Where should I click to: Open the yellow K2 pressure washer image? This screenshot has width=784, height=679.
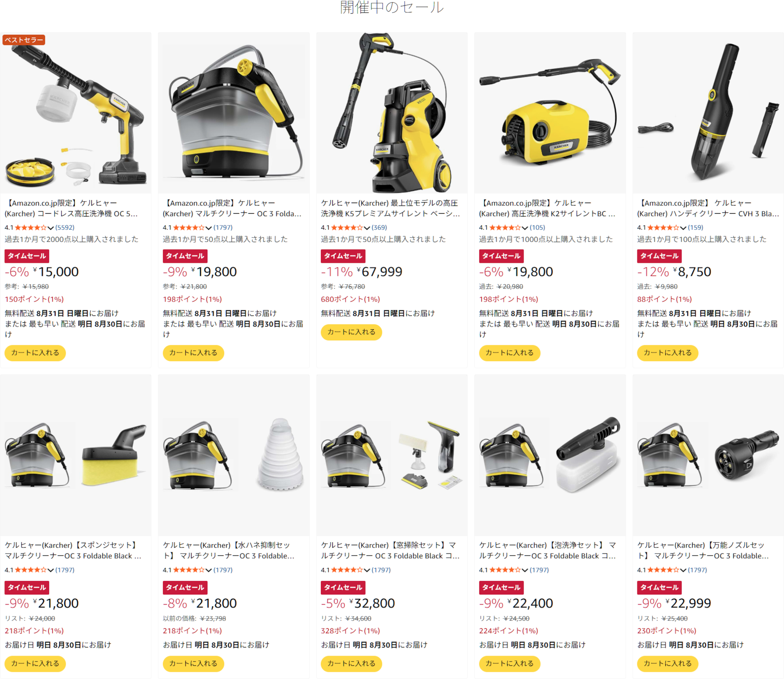click(x=550, y=113)
